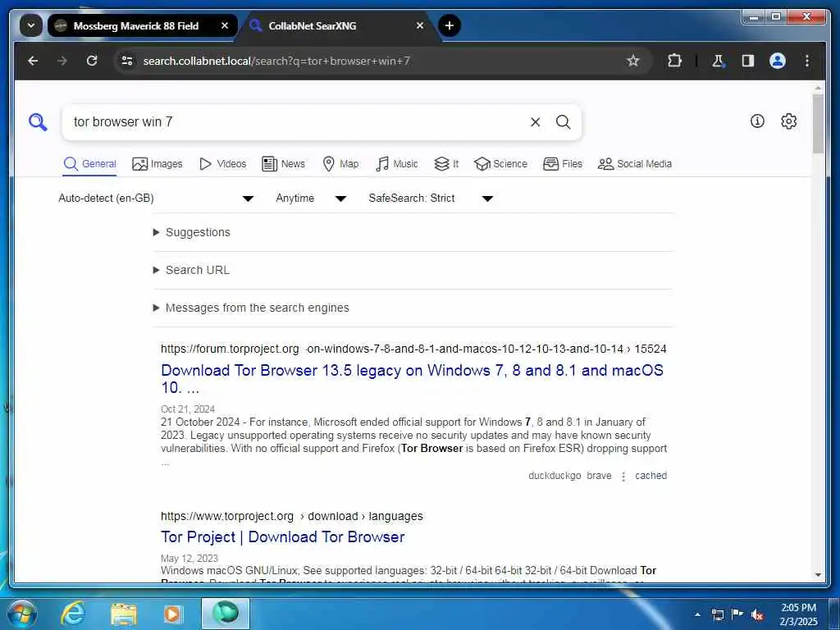Open Windows Explorer from taskbar
Screen dimensions: 840x630
124,614
